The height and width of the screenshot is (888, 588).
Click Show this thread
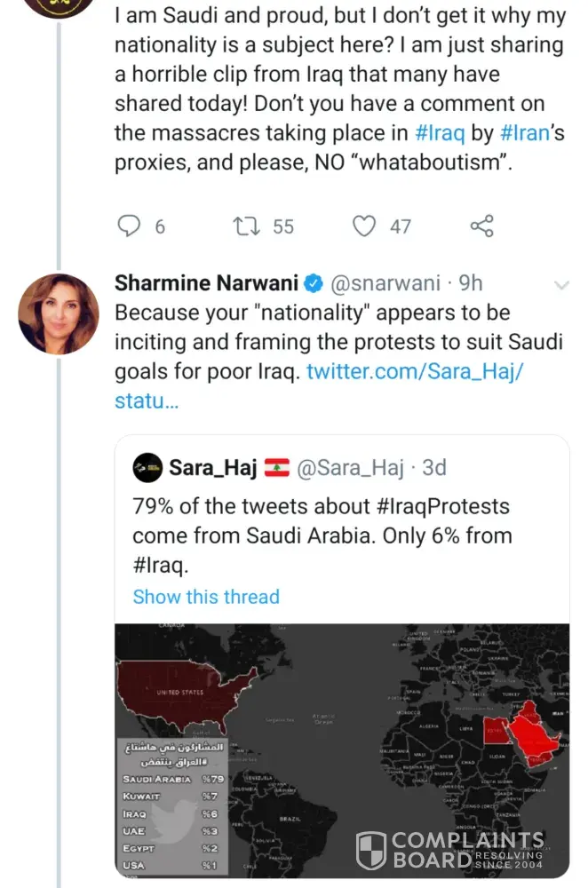206,597
